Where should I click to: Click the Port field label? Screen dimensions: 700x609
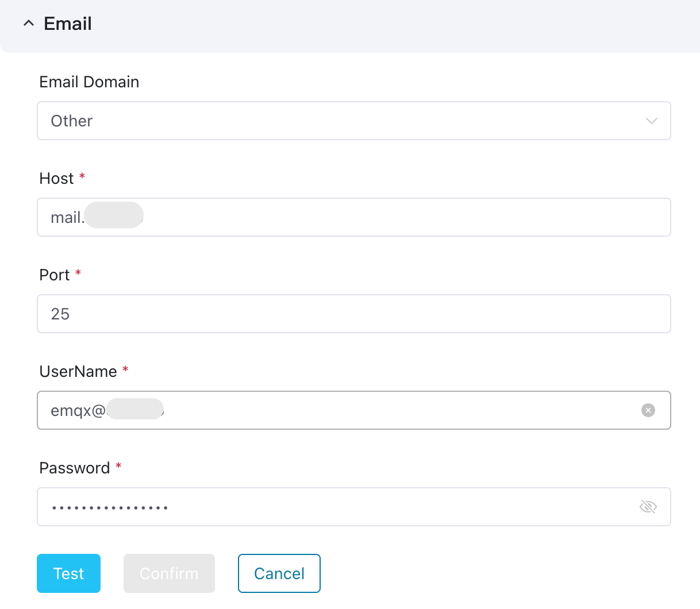[x=55, y=275]
